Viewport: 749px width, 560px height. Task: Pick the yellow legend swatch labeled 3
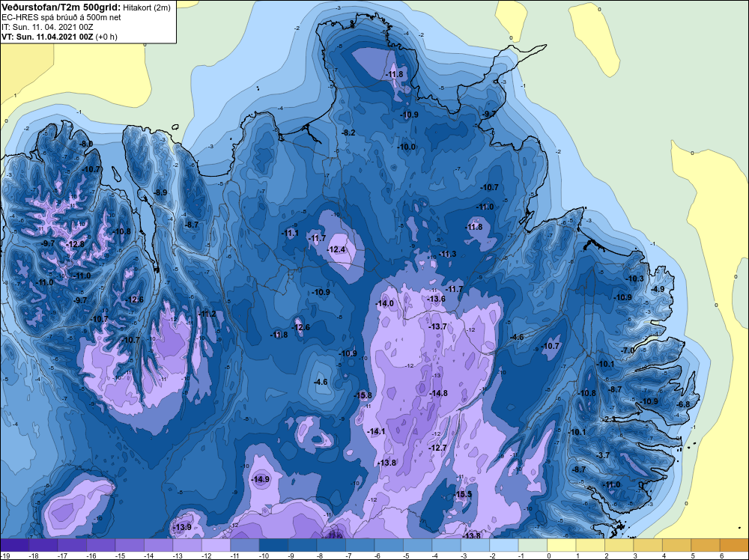point(648,545)
